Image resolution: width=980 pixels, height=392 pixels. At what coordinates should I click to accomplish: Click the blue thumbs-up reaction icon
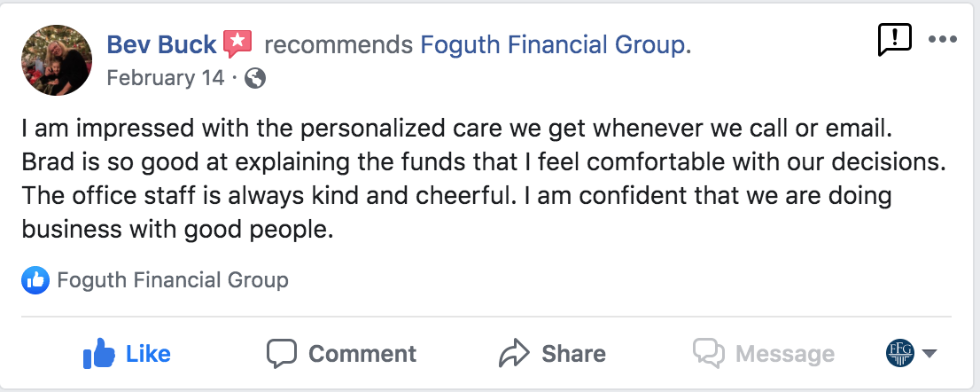click(x=35, y=281)
